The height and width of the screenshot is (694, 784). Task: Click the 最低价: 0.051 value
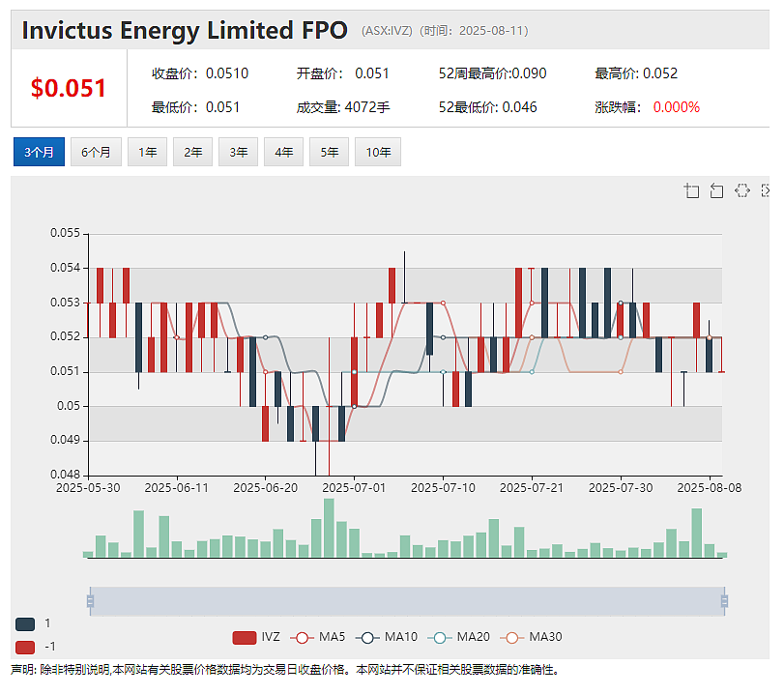tap(195, 107)
